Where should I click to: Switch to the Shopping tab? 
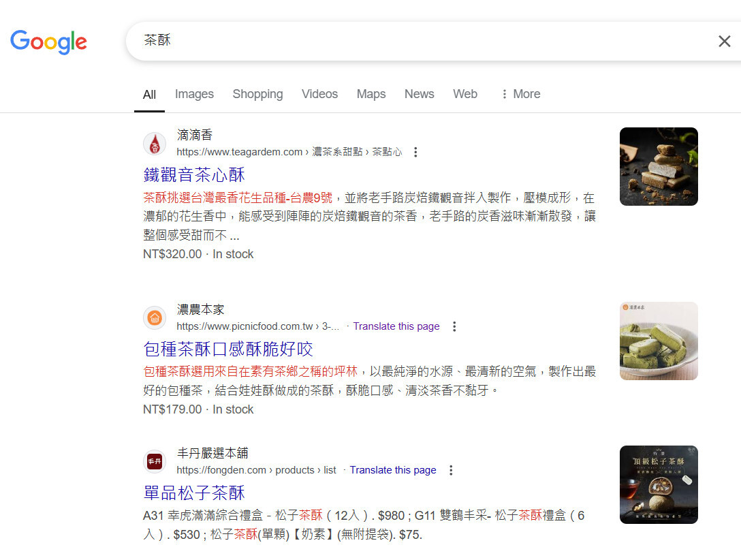tap(257, 94)
